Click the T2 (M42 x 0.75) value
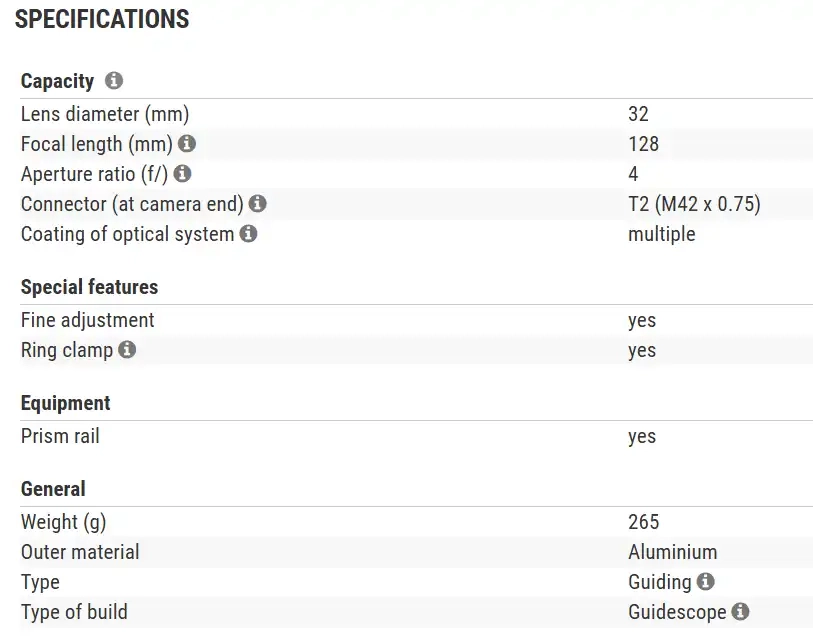This screenshot has height=642, width=813. (694, 204)
